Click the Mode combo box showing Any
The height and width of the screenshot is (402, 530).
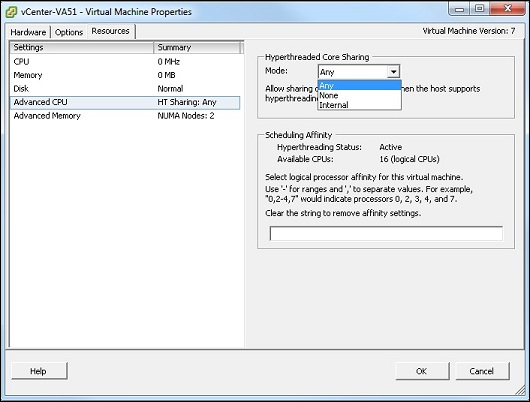[359, 72]
